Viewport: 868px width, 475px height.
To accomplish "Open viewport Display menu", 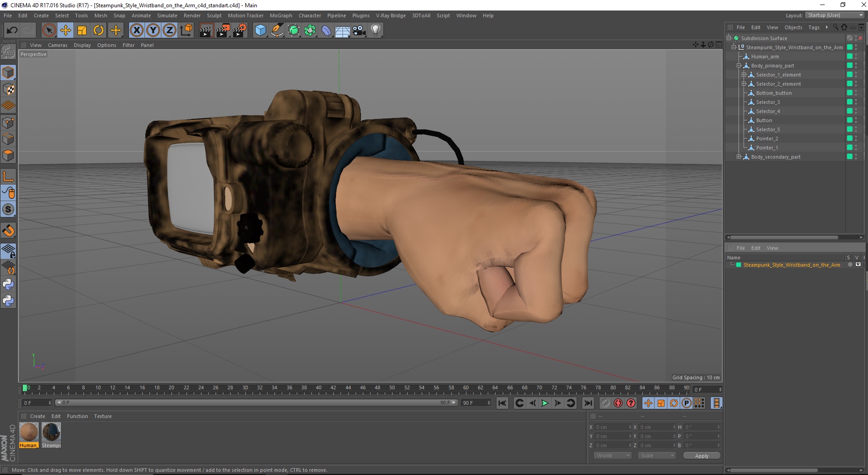I will [82, 45].
